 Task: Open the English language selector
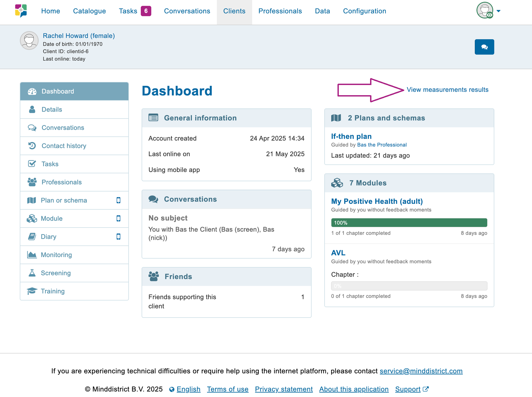click(x=188, y=389)
